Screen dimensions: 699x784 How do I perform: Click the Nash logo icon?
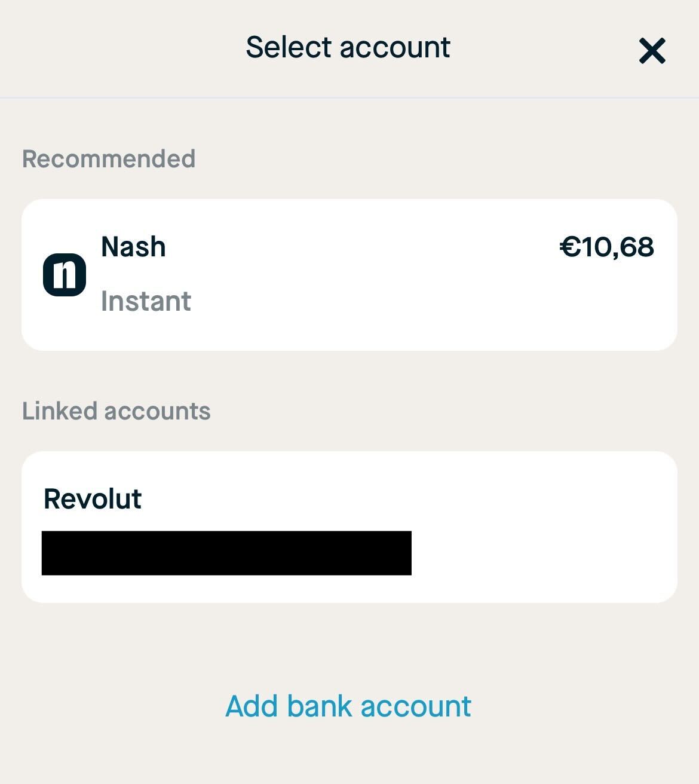[65, 275]
